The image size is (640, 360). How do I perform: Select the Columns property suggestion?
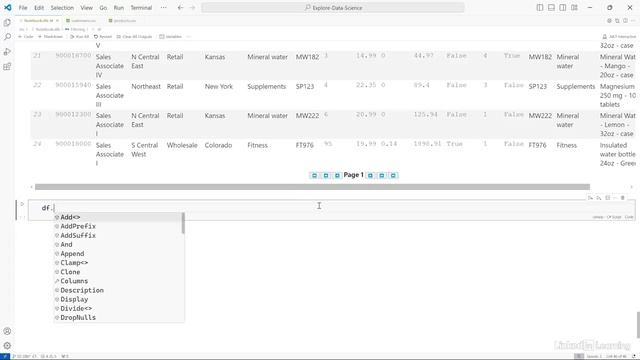click(118, 281)
